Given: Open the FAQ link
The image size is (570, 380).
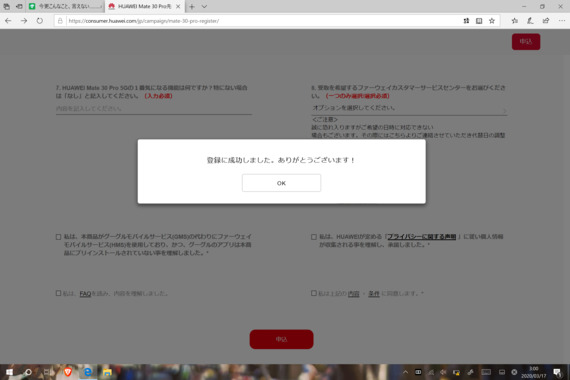Looking at the screenshot, I should [85, 293].
